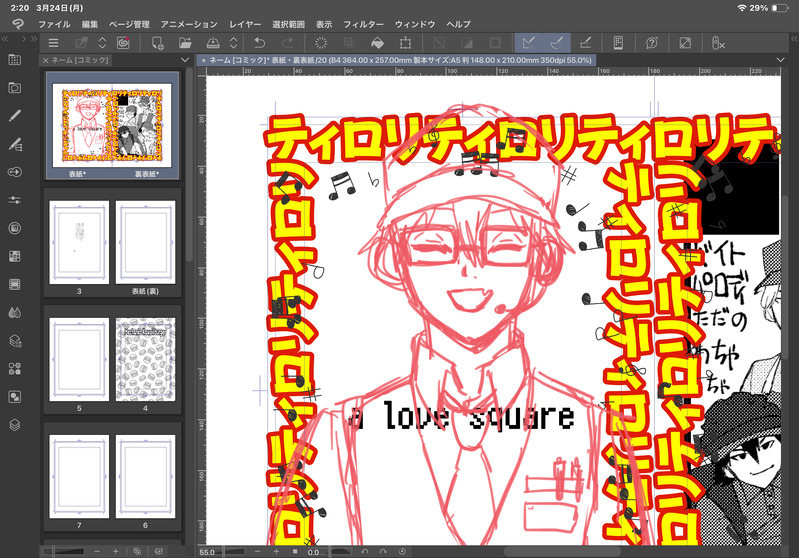The width and height of the screenshot is (799, 558).
Task: Create a new file from toolbar
Action: coord(157,43)
